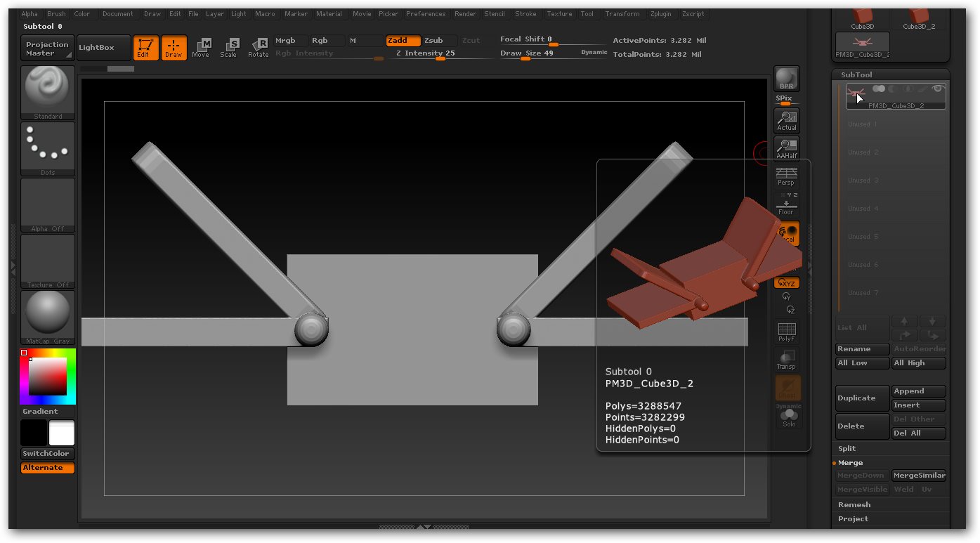Screen dimensions: 980x543
Task: Select the Rotate tool icon
Action: click(x=258, y=48)
